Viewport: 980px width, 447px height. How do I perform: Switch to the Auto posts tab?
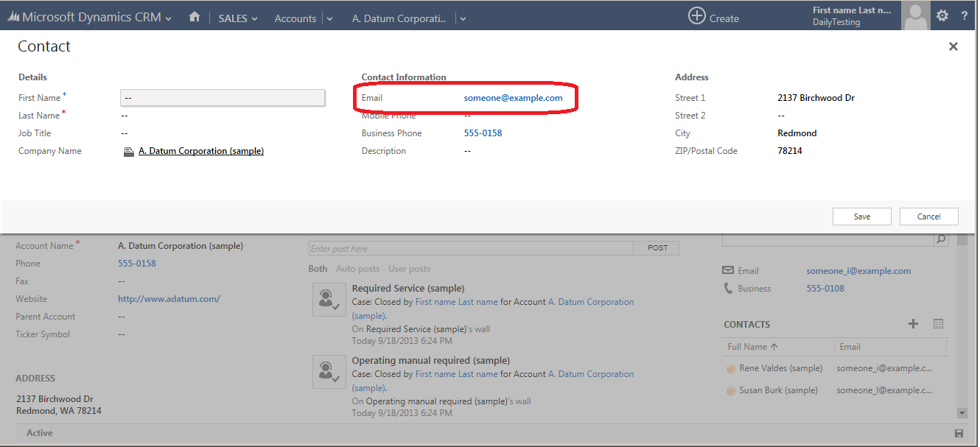357,269
